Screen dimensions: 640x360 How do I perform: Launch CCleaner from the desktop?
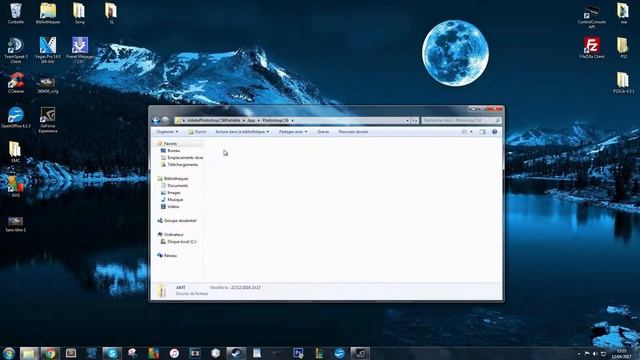[x=16, y=83]
